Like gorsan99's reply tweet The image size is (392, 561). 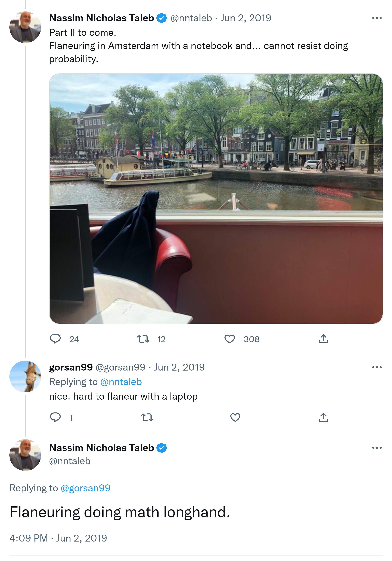click(x=235, y=417)
